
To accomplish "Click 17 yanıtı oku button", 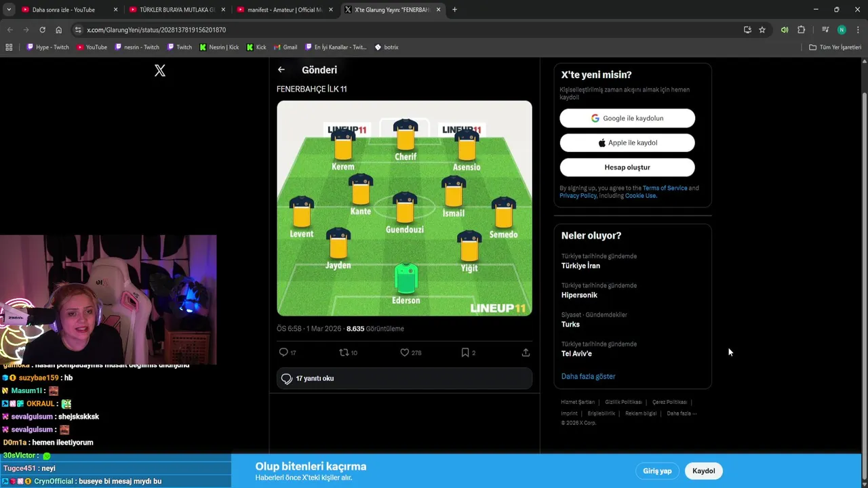I will click(404, 378).
